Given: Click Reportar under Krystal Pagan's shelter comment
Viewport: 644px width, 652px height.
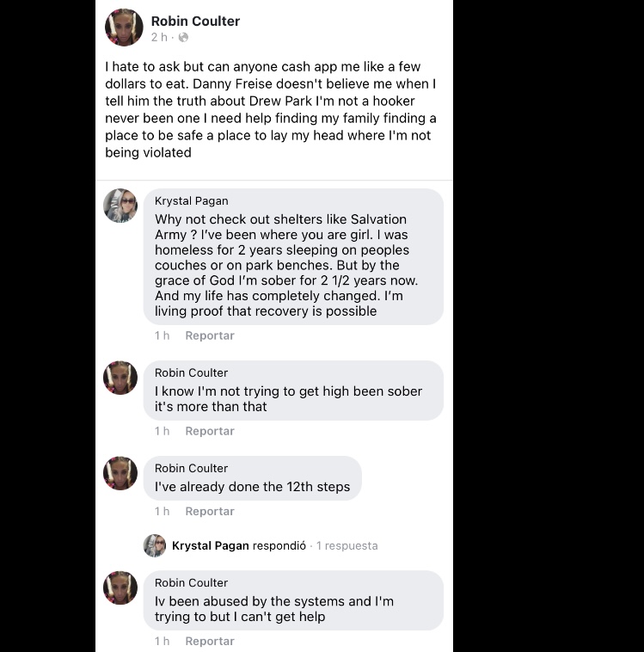Looking at the screenshot, I should tap(210, 335).
